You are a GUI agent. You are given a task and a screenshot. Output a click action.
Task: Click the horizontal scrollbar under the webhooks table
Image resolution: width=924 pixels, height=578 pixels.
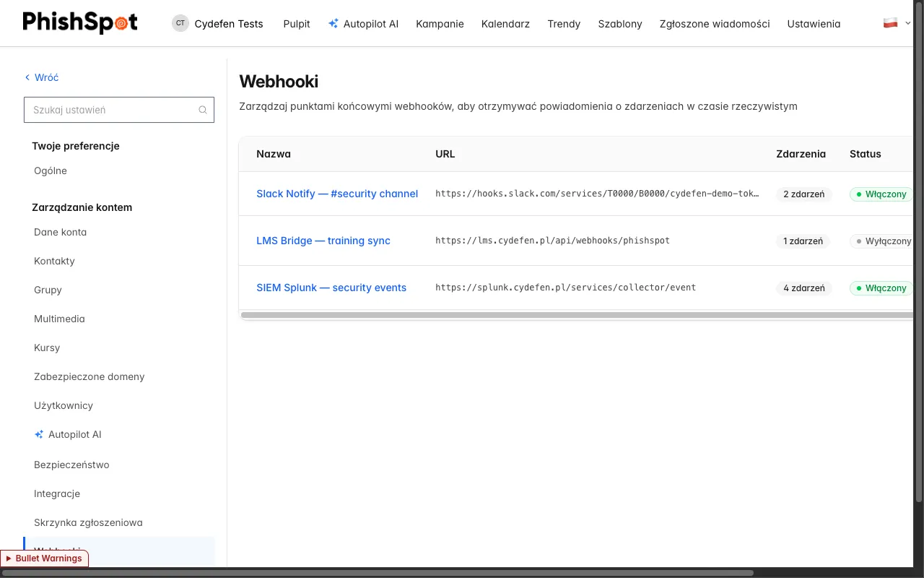point(576,315)
